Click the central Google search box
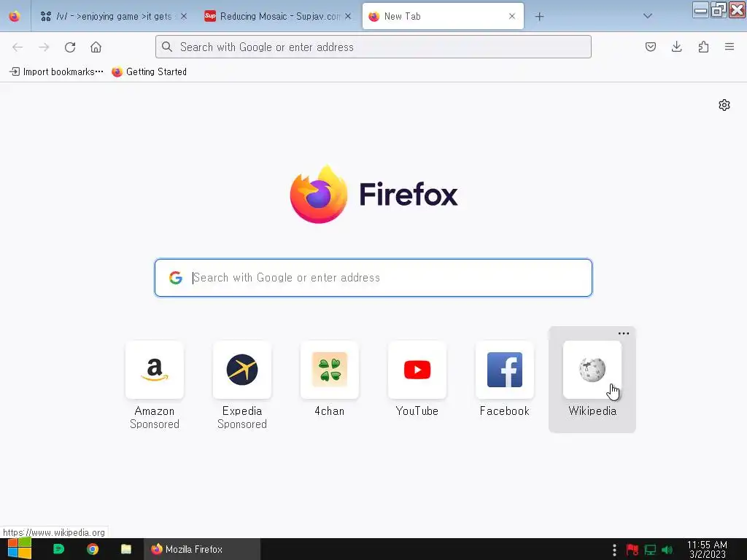Viewport: 747px width, 560px height. coord(373,278)
